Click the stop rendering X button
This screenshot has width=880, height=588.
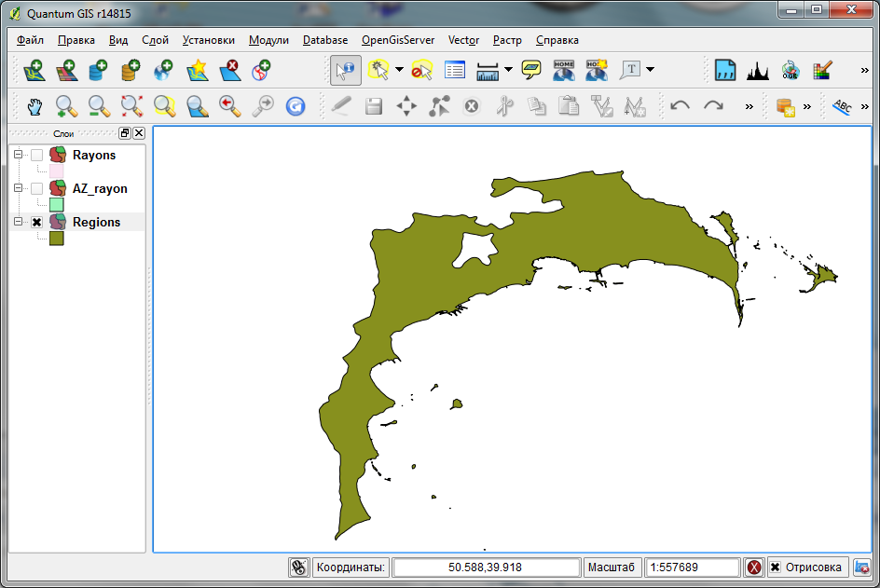point(754,567)
